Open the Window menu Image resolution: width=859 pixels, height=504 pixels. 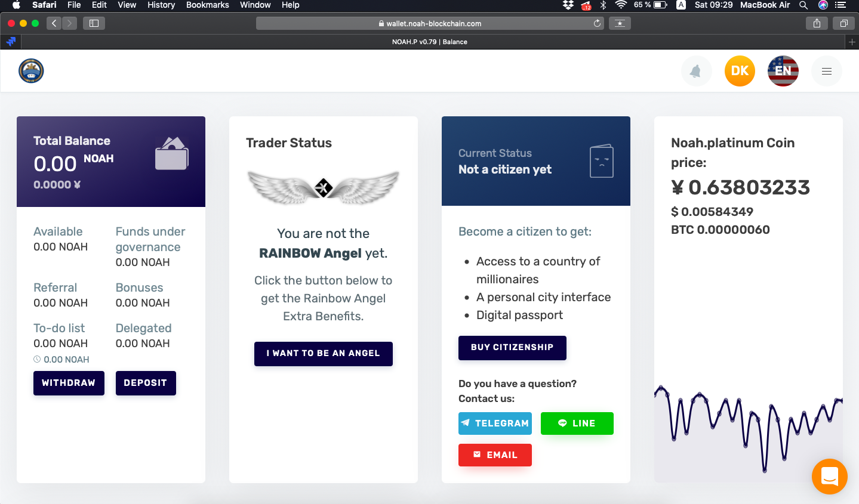click(255, 5)
